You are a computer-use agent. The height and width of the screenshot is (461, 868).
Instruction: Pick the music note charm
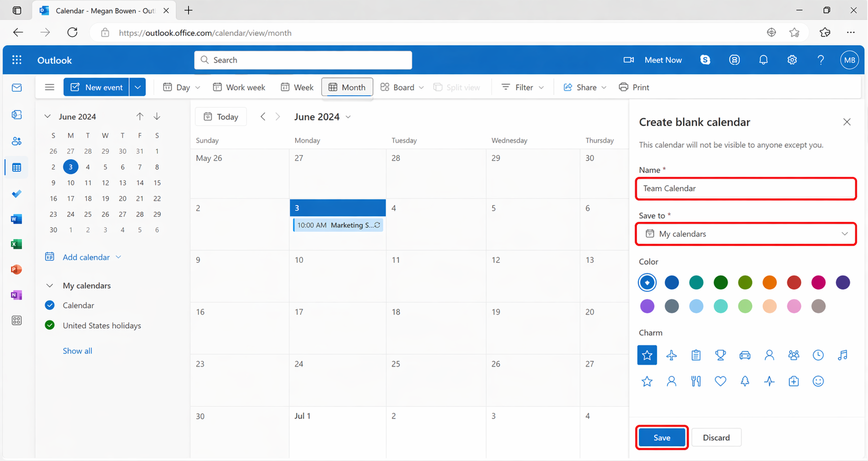coord(842,355)
